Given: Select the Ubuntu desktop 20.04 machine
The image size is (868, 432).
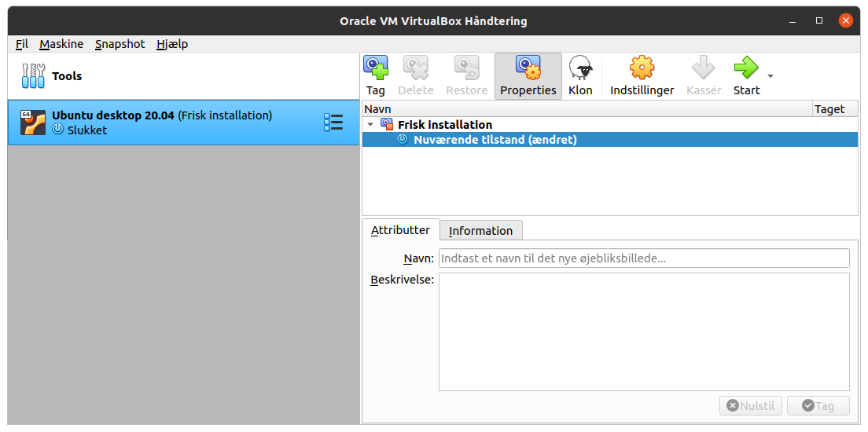Looking at the screenshot, I should point(184,123).
